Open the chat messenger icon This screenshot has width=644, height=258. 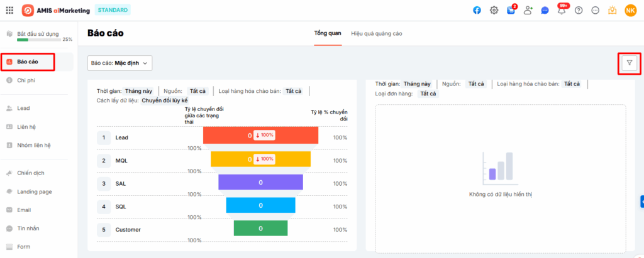click(545, 10)
